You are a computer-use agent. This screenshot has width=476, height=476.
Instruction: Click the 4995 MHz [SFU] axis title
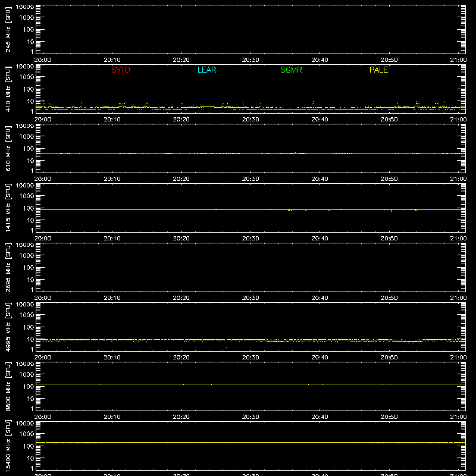(x=8, y=327)
